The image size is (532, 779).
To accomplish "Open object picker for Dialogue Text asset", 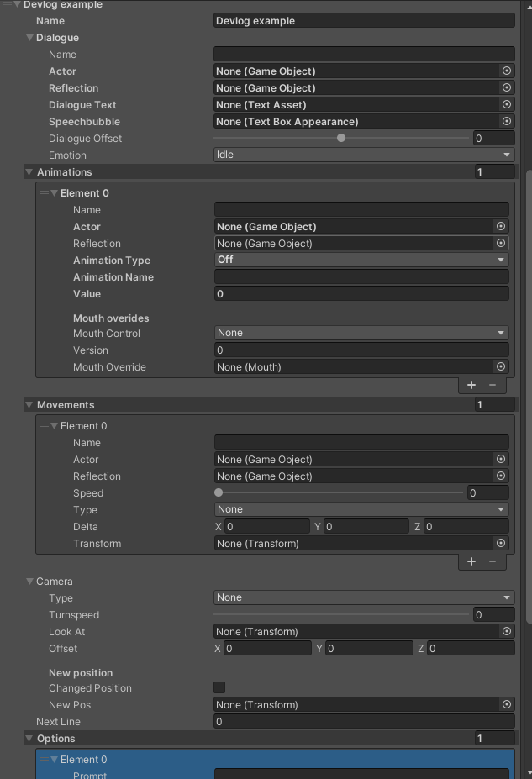I will point(506,105).
